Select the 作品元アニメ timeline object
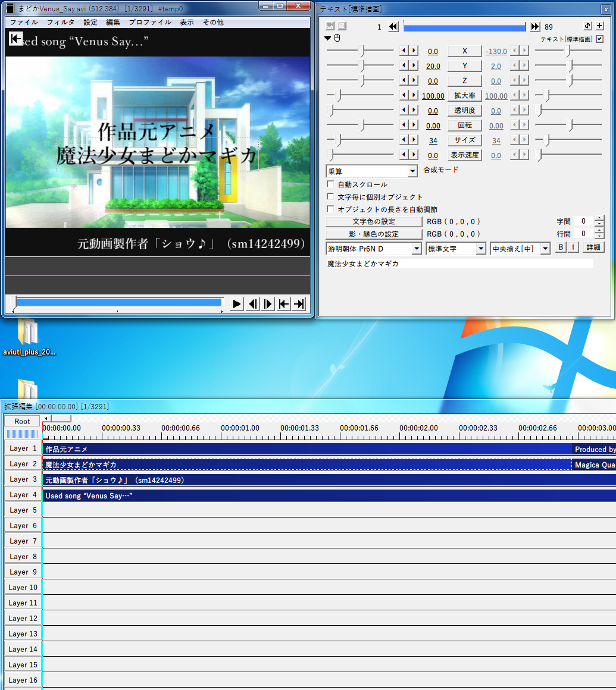Image resolution: width=616 pixels, height=690 pixels. pos(307,449)
